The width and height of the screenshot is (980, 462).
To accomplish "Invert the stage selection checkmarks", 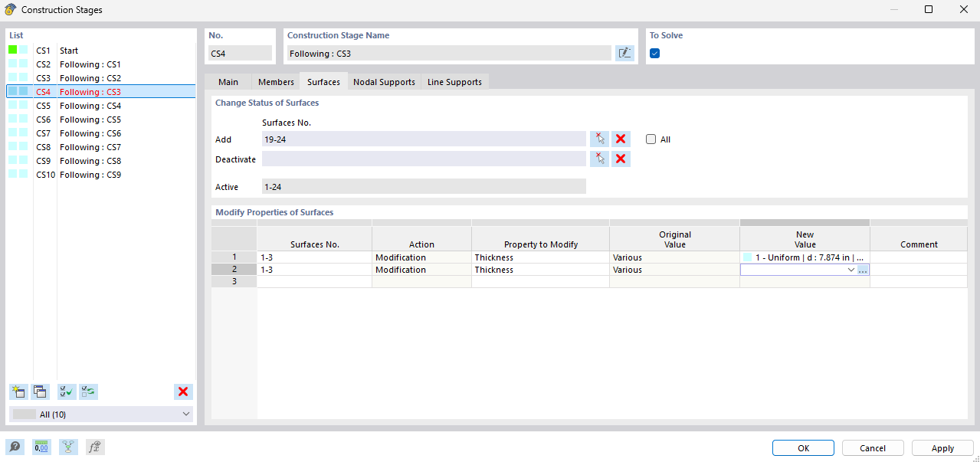I will [87, 392].
